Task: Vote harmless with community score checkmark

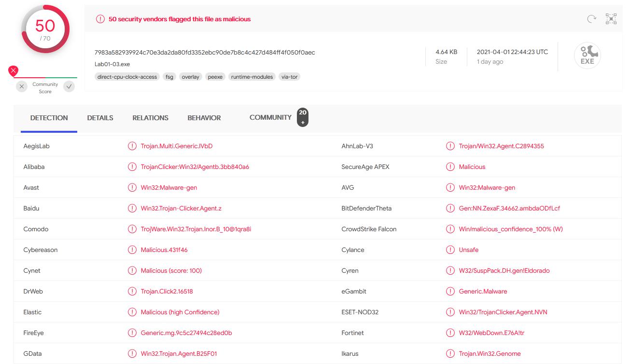Action: coord(69,86)
